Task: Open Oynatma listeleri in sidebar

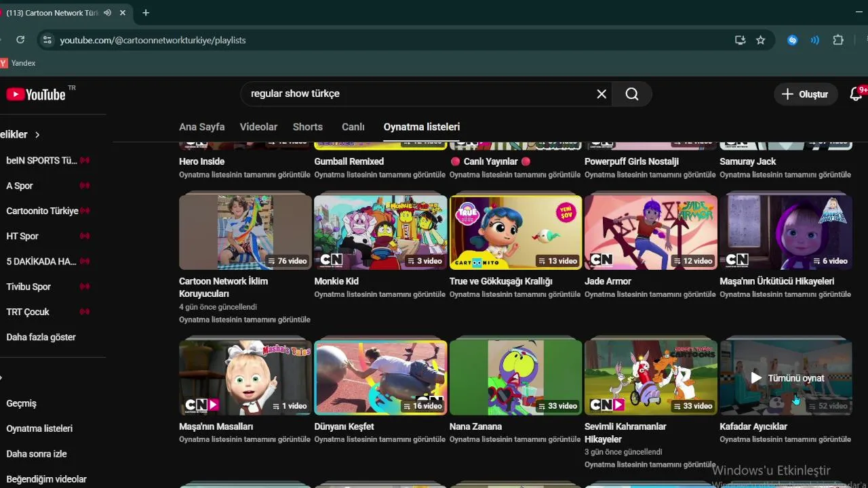Action: click(39, 428)
